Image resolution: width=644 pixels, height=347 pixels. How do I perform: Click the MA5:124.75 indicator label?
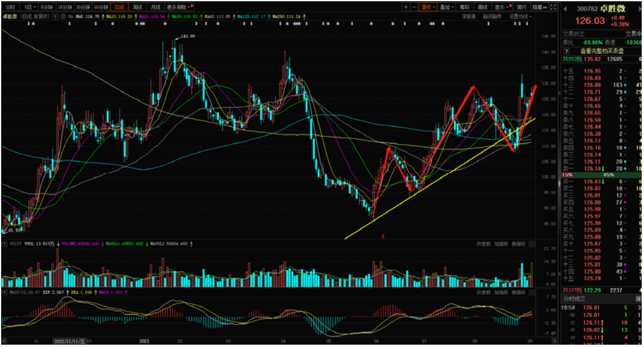(88, 16)
